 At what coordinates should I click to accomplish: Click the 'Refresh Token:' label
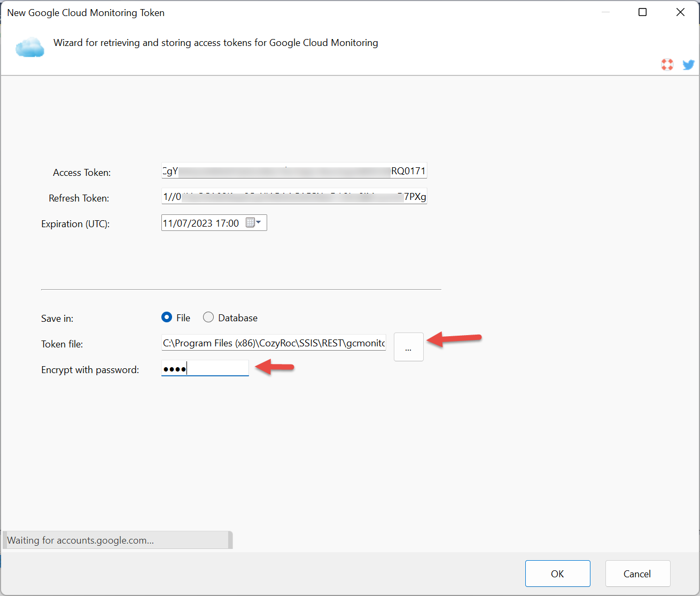coord(79,198)
